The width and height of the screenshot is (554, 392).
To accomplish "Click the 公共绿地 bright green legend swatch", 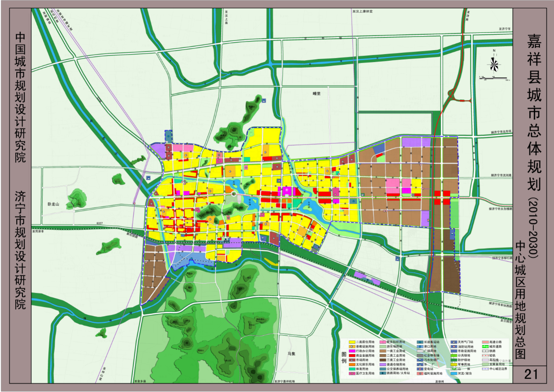I will [454, 355].
